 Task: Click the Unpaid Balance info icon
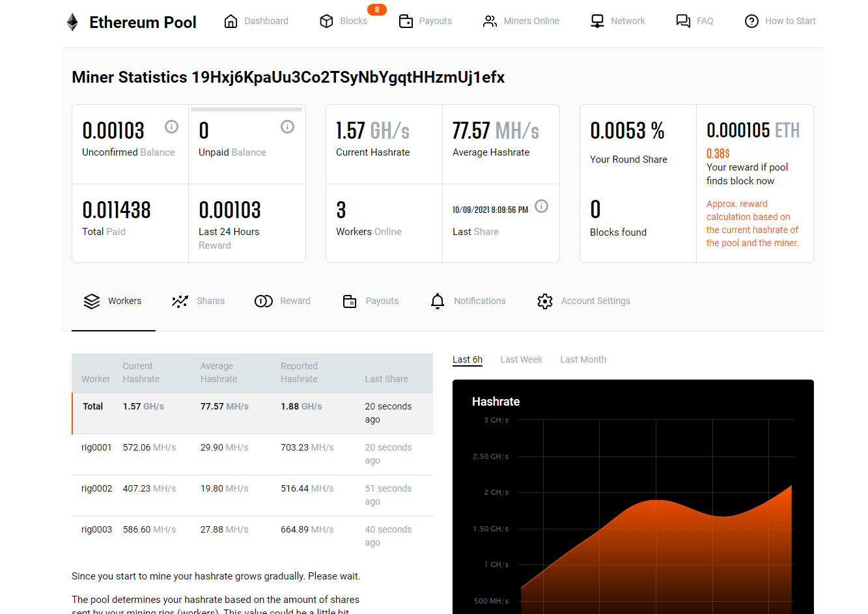[x=287, y=127]
